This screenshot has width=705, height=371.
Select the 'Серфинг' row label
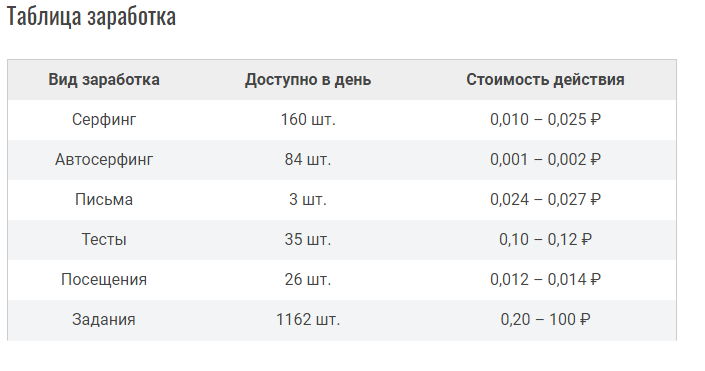[104, 120]
